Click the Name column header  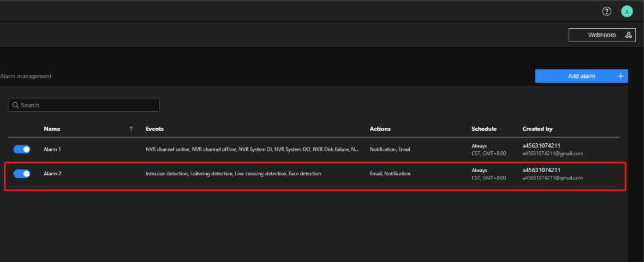(x=52, y=129)
